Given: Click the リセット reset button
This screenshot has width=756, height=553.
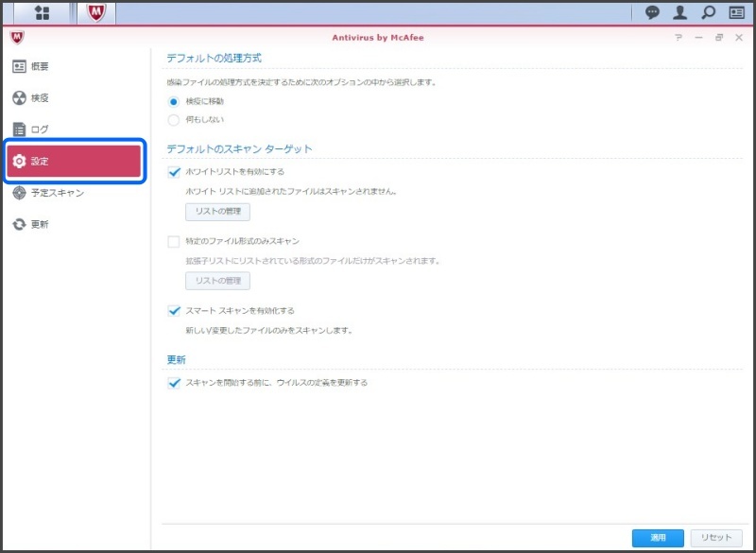Looking at the screenshot, I should point(716,538).
